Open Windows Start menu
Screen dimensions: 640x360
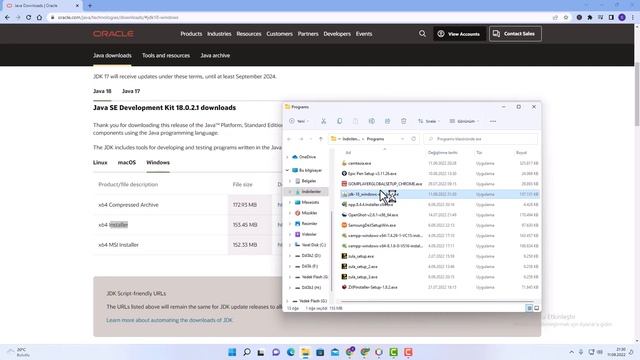click(x=232, y=352)
